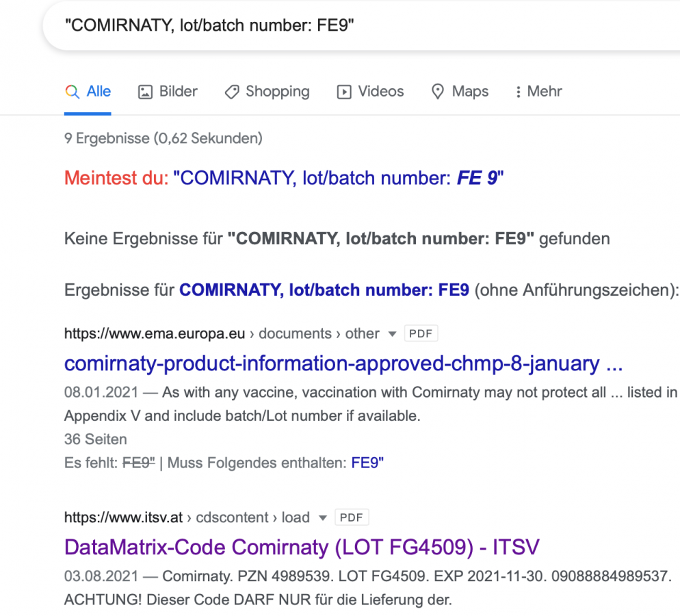Open the DataMatrix-Code Comirnaty (LOT FG4509) result
Image resolution: width=680 pixels, height=616 pixels.
(x=302, y=547)
